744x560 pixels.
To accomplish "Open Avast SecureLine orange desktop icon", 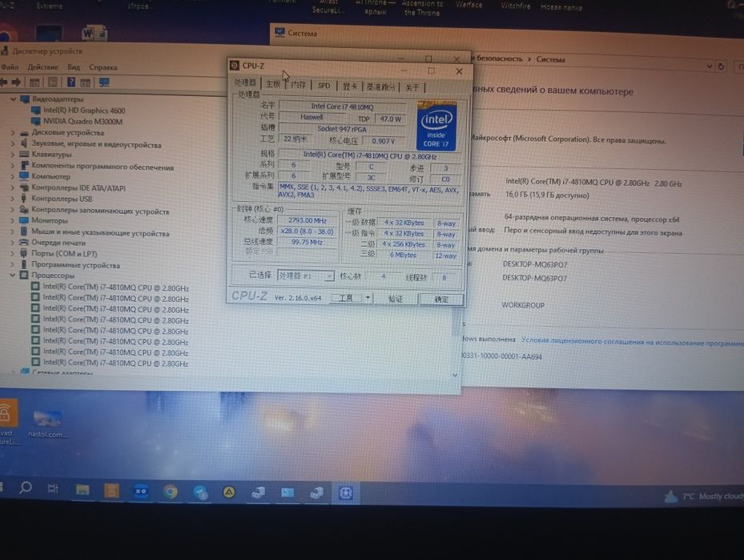I will pos(7,413).
